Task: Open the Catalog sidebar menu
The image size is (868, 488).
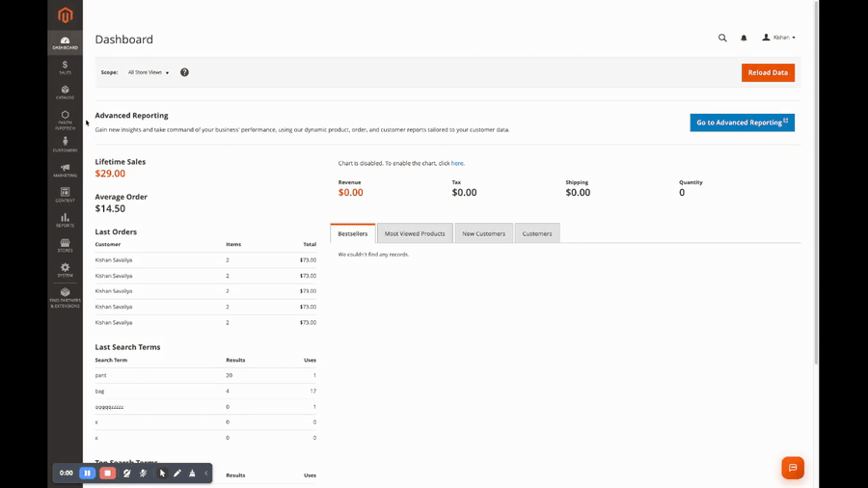Action: pos(65,93)
